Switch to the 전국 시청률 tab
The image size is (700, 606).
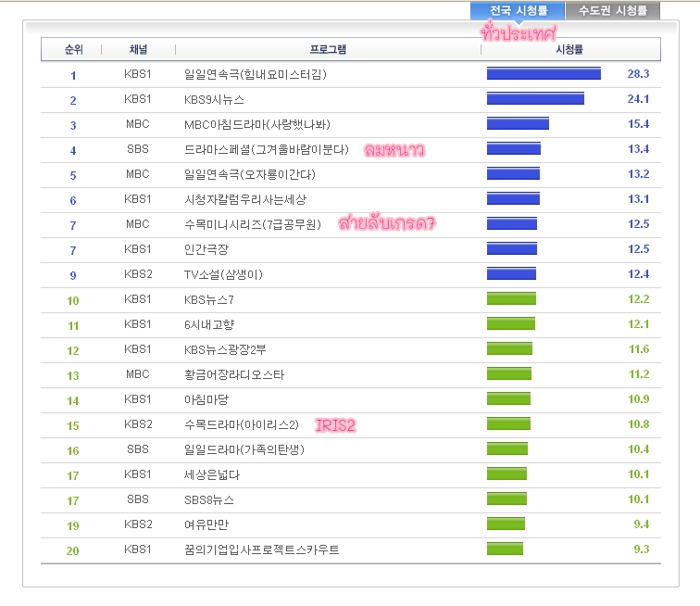(x=518, y=11)
